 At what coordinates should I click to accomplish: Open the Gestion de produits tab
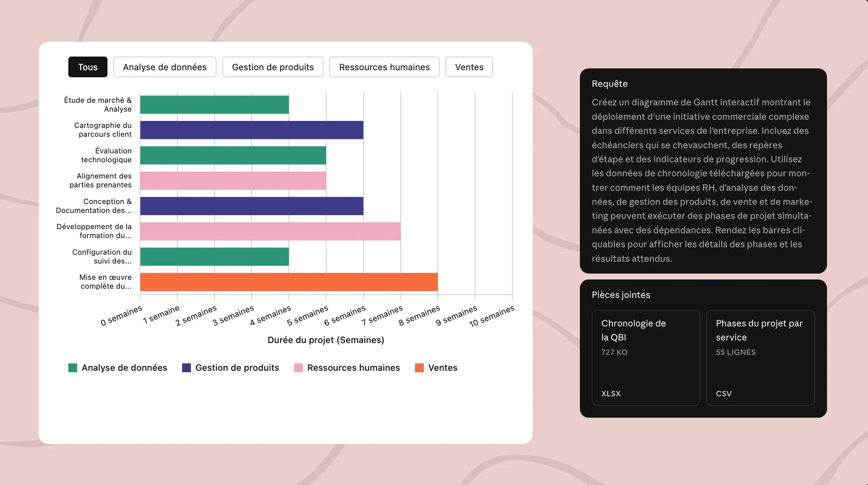coord(273,67)
